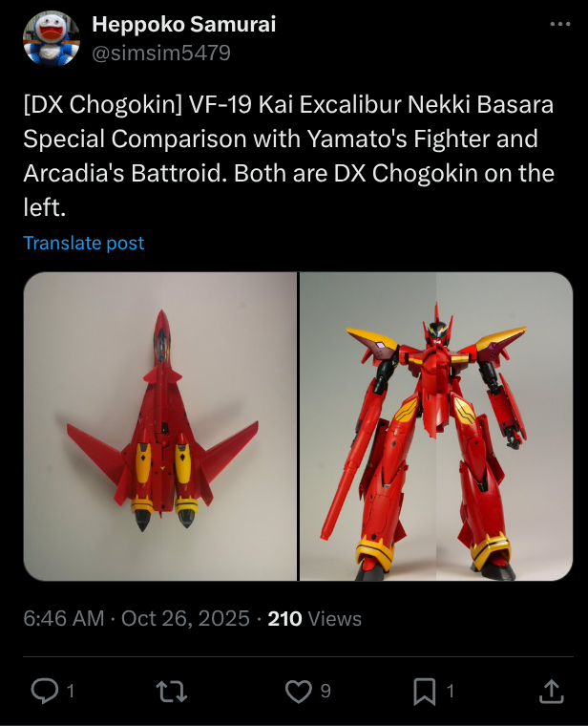
Task: Click Translate post link
Action: [x=84, y=243]
